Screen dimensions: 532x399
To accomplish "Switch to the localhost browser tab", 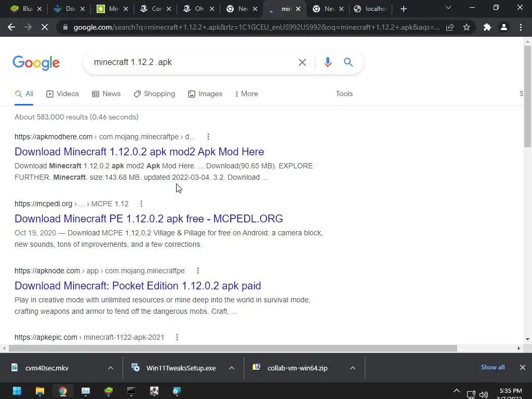I will (x=371, y=9).
